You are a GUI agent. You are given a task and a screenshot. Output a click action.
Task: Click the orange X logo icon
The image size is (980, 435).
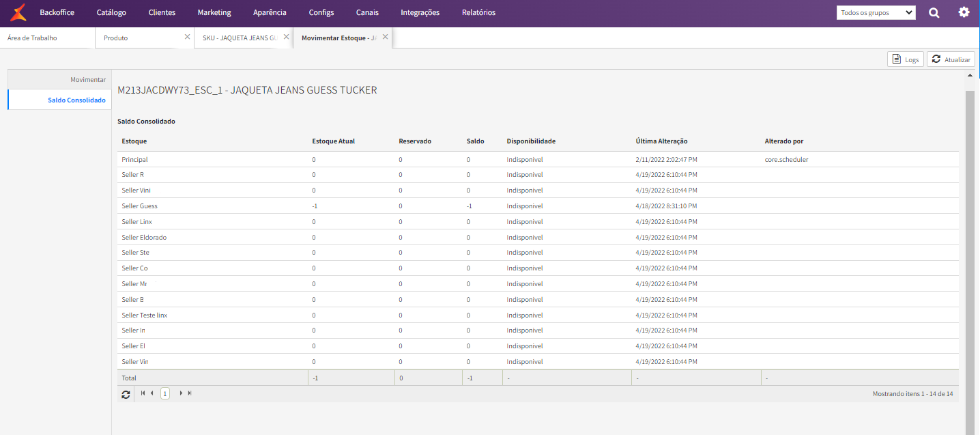(18, 12)
